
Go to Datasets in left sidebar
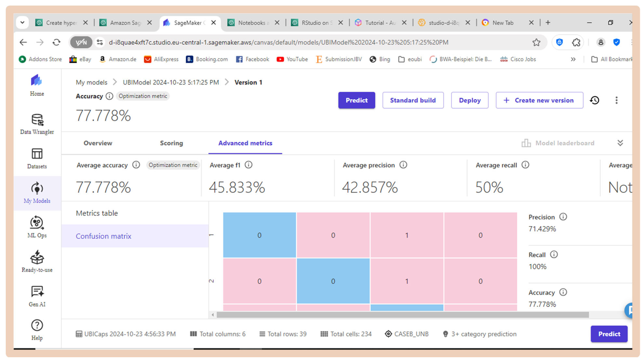[x=37, y=158]
